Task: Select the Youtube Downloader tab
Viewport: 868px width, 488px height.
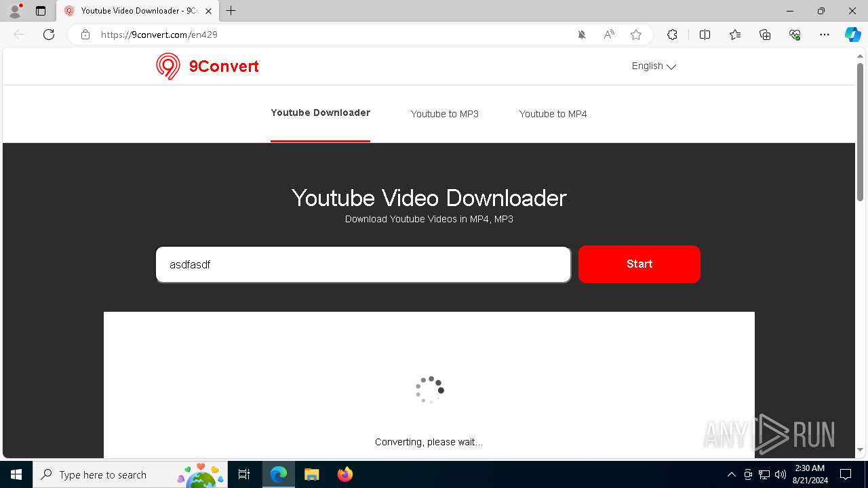Action: pyautogui.click(x=320, y=113)
